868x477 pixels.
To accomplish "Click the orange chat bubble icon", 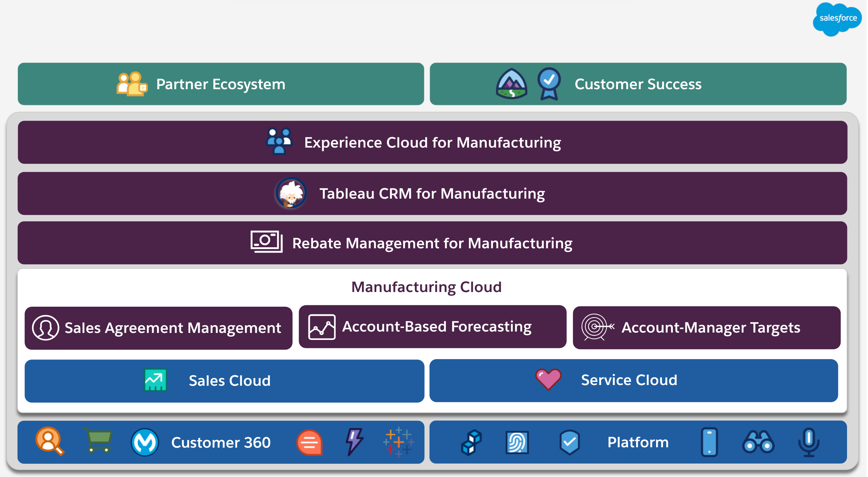I will click(x=310, y=443).
